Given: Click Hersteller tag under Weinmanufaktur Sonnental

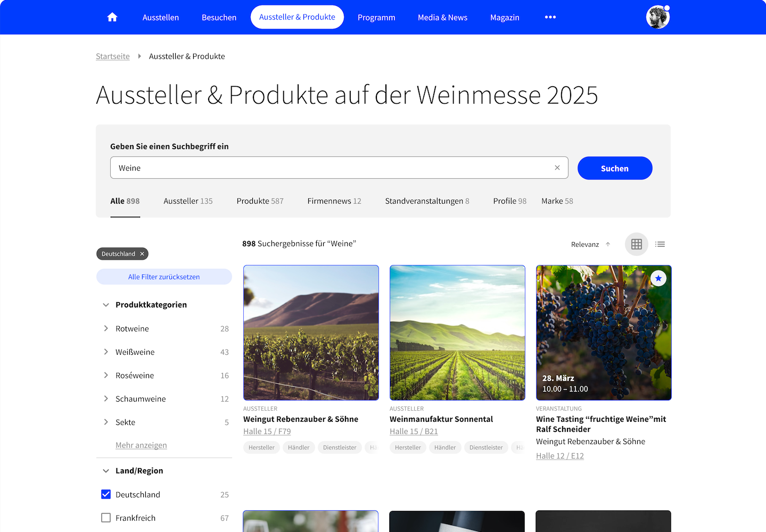Looking at the screenshot, I should 408,447.
